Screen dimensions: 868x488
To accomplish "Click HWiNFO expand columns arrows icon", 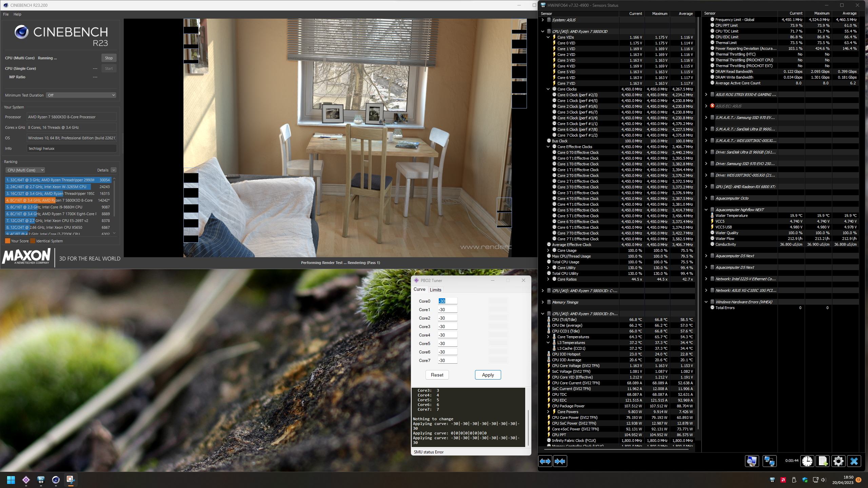I will pos(545,461).
